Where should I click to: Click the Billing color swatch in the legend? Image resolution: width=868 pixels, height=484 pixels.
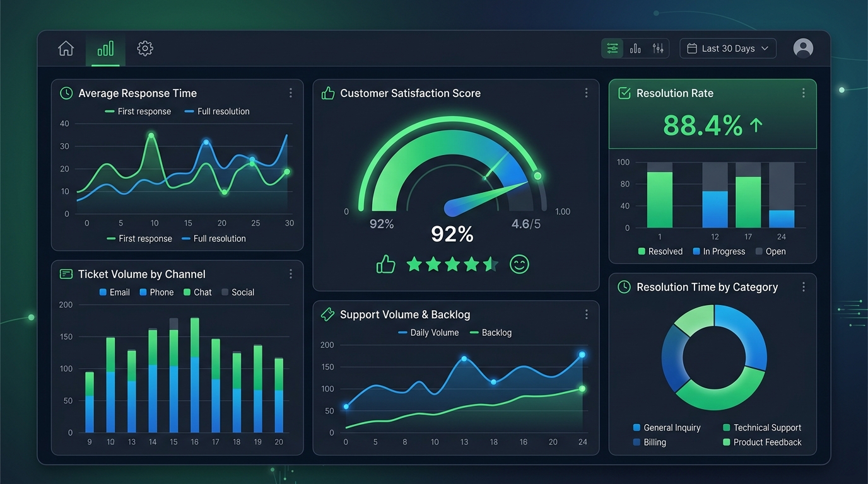636,442
